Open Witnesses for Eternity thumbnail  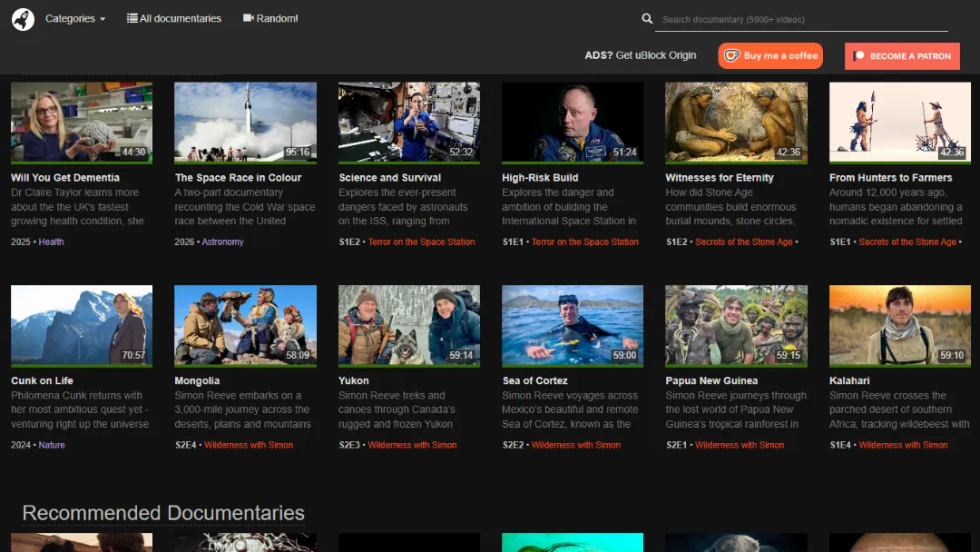(736, 123)
